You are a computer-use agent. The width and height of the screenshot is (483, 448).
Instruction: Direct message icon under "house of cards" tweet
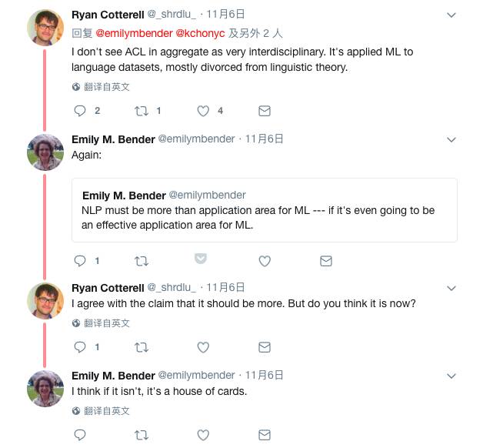(x=264, y=435)
